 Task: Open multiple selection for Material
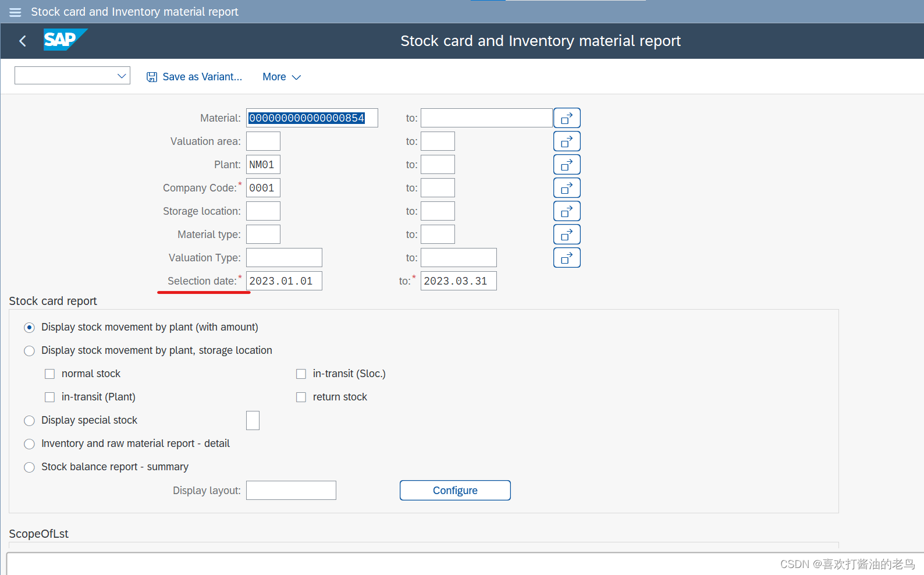567,118
